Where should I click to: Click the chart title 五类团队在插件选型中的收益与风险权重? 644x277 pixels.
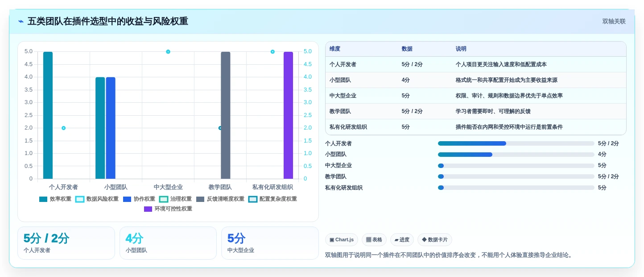click(108, 21)
